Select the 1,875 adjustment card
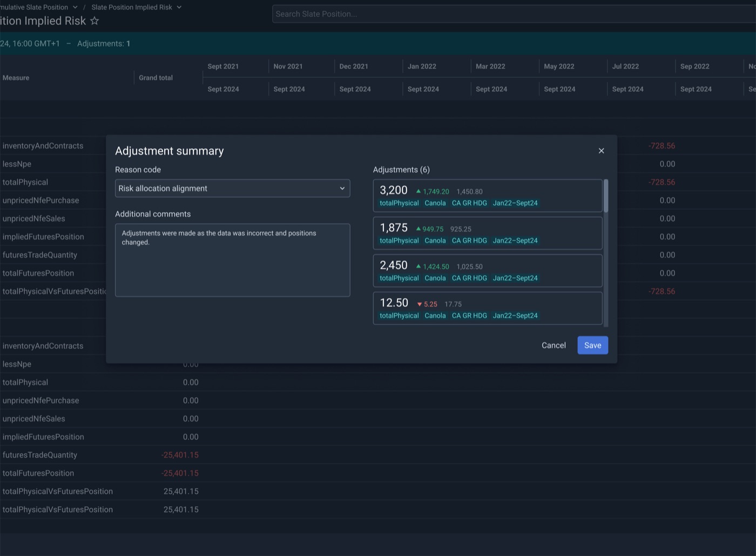 pos(488,233)
